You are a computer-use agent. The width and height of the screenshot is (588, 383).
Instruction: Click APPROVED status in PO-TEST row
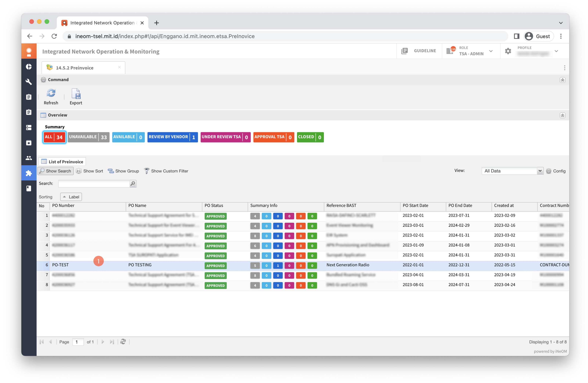[x=215, y=266]
